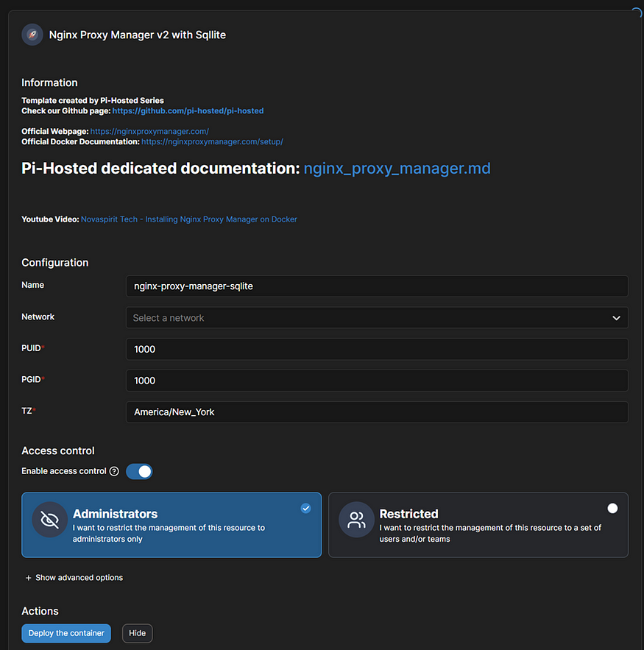Screen dimensions: 644x650
Task: Select the Administrators access option check
Action: [x=306, y=508]
